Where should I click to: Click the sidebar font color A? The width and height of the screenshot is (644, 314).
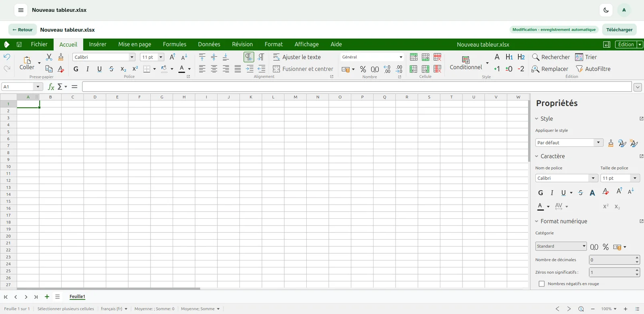[x=541, y=206]
